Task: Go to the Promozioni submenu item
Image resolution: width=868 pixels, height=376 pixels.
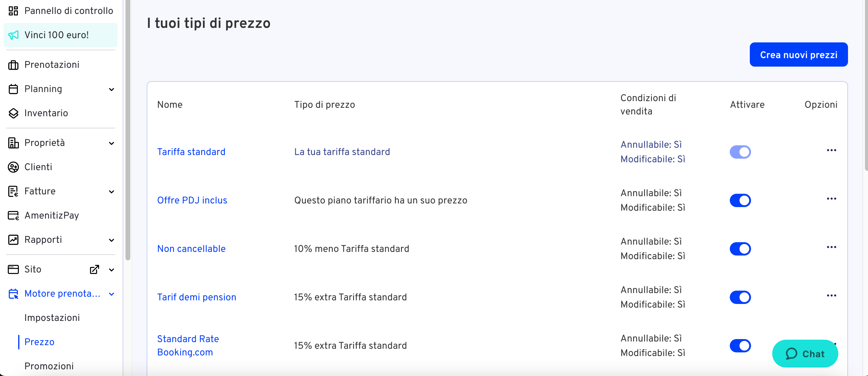Action: point(49,366)
